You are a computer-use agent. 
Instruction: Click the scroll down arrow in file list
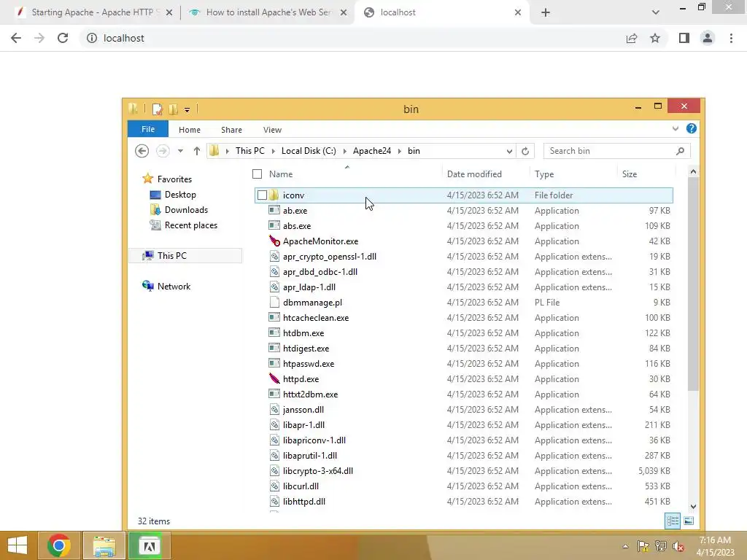693,507
